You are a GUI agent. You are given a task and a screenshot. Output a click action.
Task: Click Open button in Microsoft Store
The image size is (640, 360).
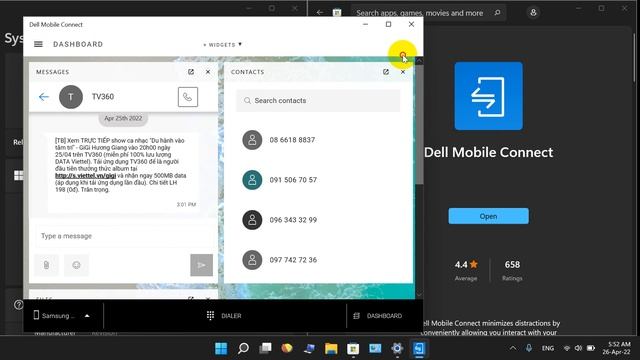[x=488, y=216]
